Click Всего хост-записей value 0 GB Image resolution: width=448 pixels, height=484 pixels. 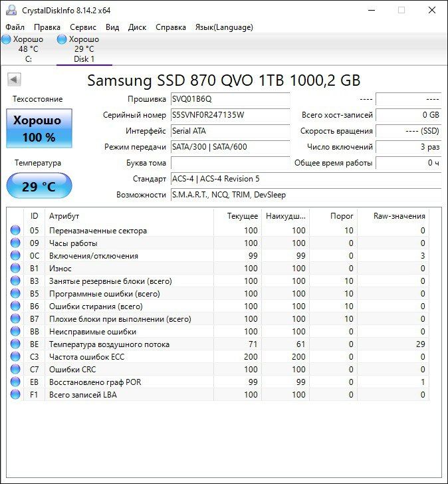[409, 115]
